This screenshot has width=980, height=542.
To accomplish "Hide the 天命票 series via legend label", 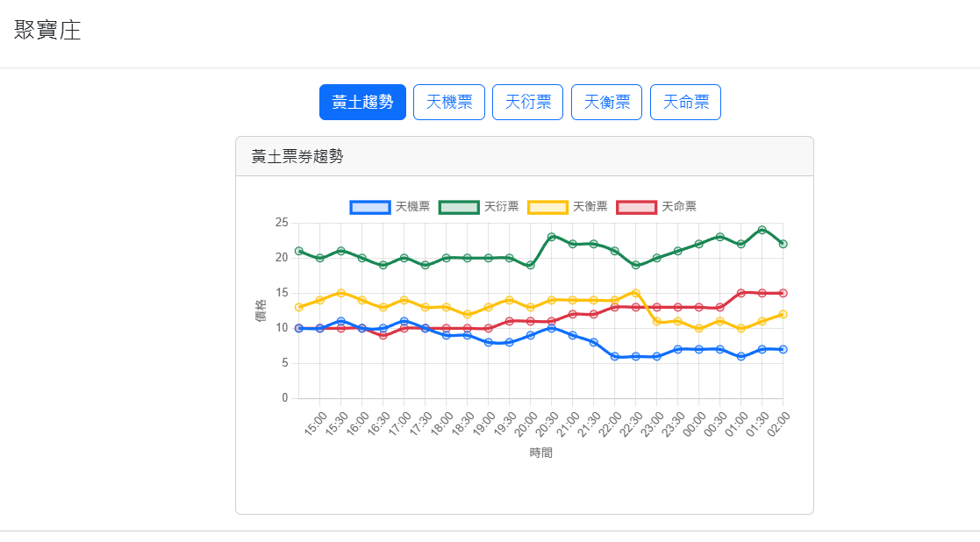I will click(679, 207).
